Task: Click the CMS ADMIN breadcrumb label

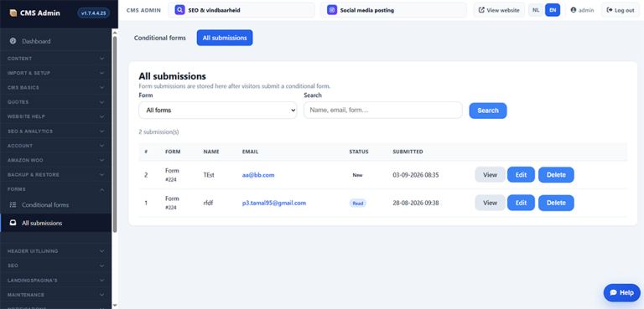Action: 143,10
